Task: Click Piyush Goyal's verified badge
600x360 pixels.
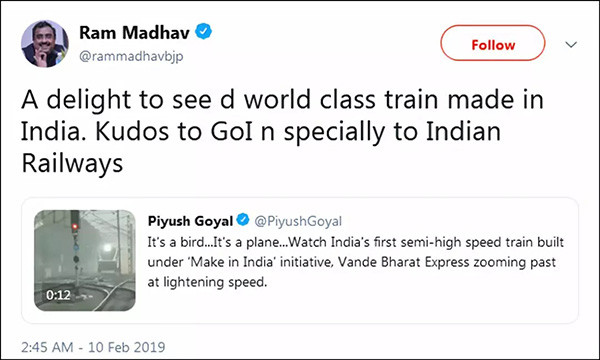Action: 243,220
